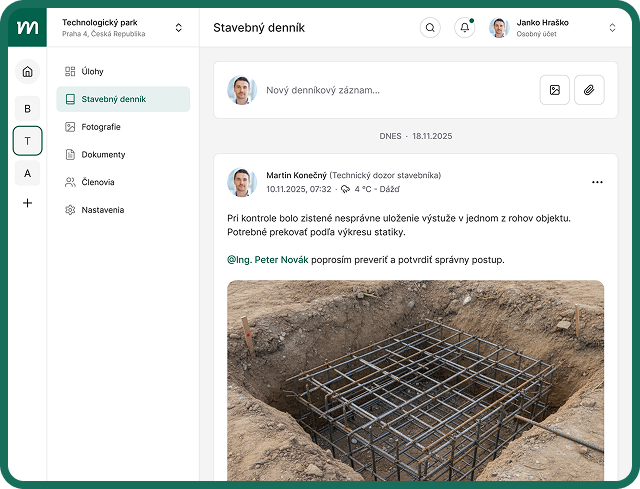640x489 pixels.
Task: Add a new workspace with plus icon
Action: pos(27,203)
